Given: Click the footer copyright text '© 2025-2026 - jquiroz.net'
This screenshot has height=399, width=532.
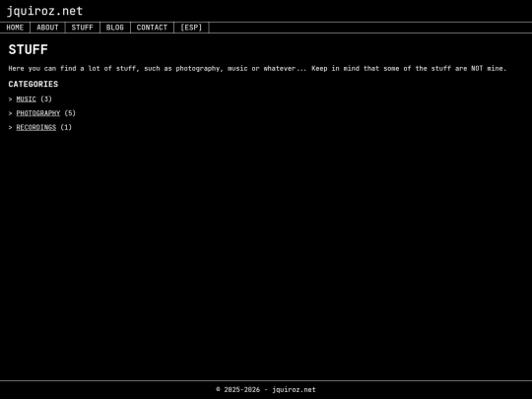Looking at the screenshot, I should (x=266, y=389).
